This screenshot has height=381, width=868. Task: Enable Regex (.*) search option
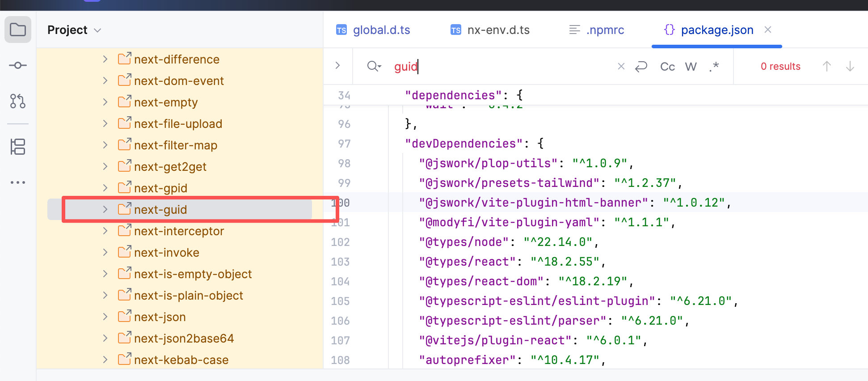pyautogui.click(x=714, y=67)
